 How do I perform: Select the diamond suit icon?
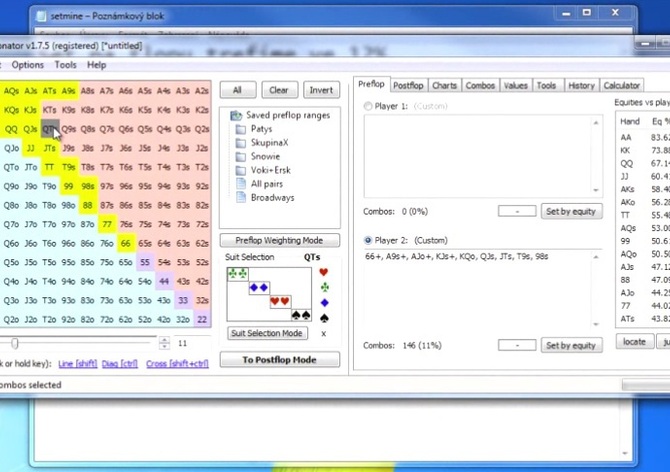324,302
